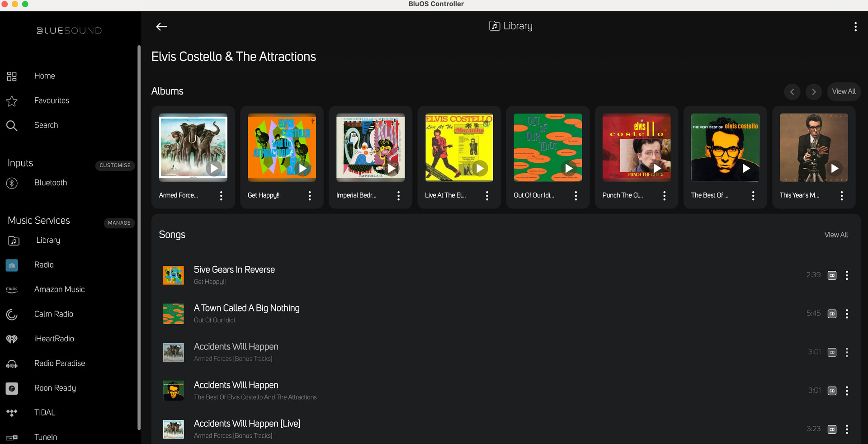Click the TIDAL icon in sidebar
The image size is (868, 444).
12,413
